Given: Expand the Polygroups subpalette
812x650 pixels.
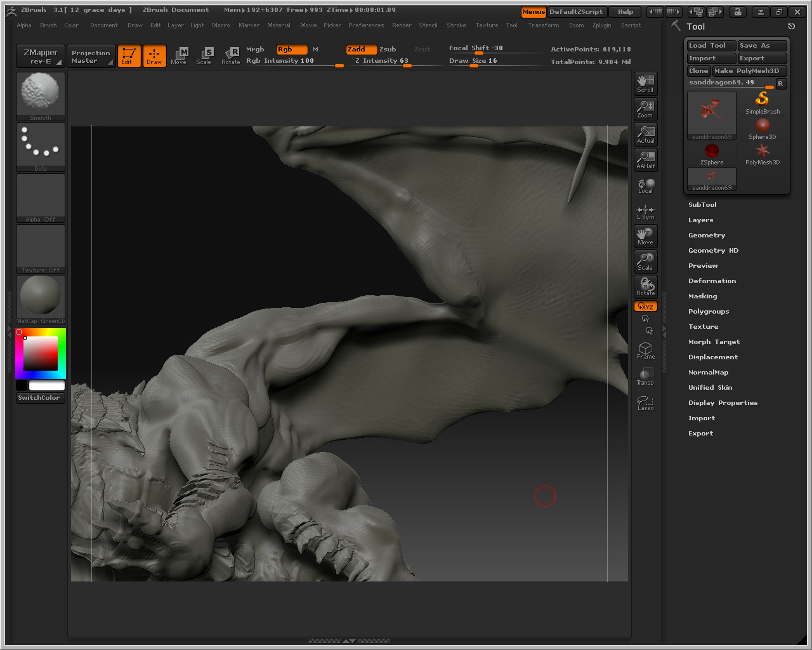Looking at the screenshot, I should tap(709, 311).
